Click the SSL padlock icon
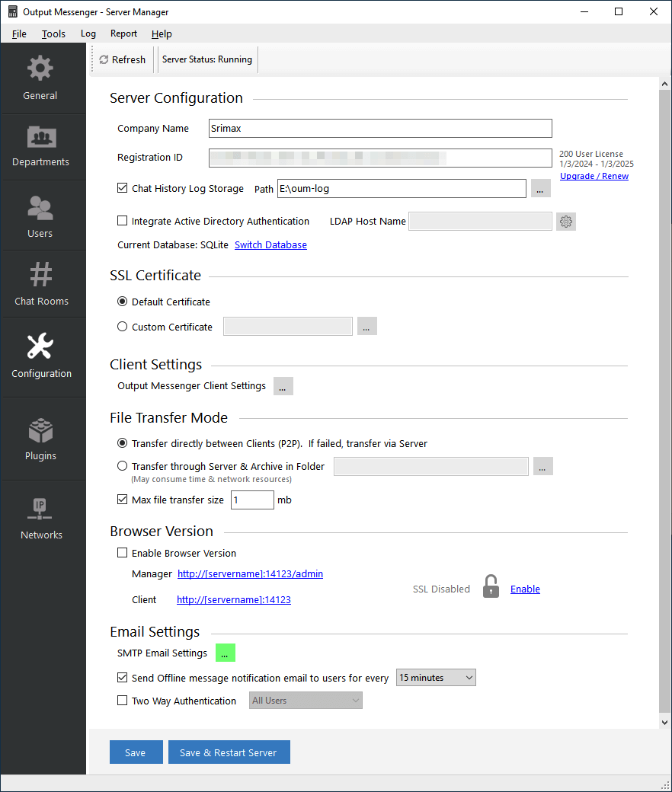The image size is (672, 792). pyautogui.click(x=491, y=586)
